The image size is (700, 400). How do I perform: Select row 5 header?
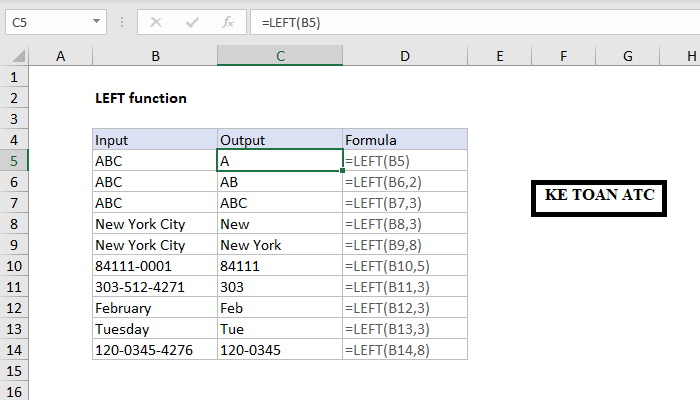click(14, 160)
